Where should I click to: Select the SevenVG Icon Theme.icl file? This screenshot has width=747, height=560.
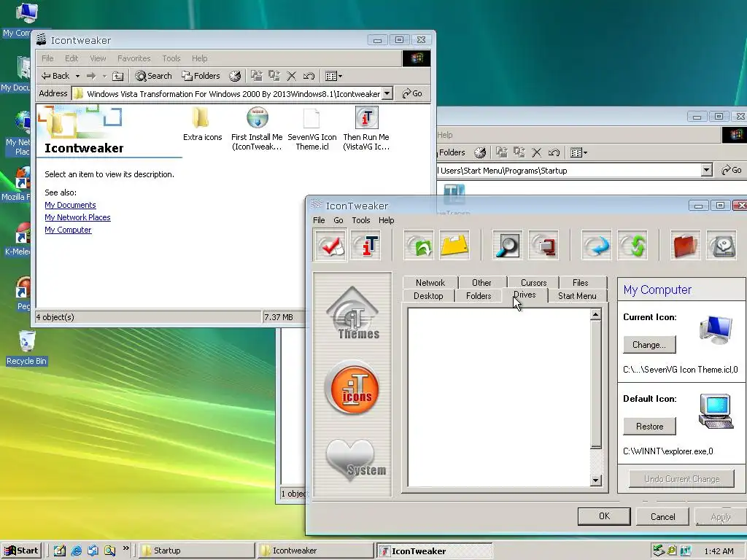coord(312,130)
